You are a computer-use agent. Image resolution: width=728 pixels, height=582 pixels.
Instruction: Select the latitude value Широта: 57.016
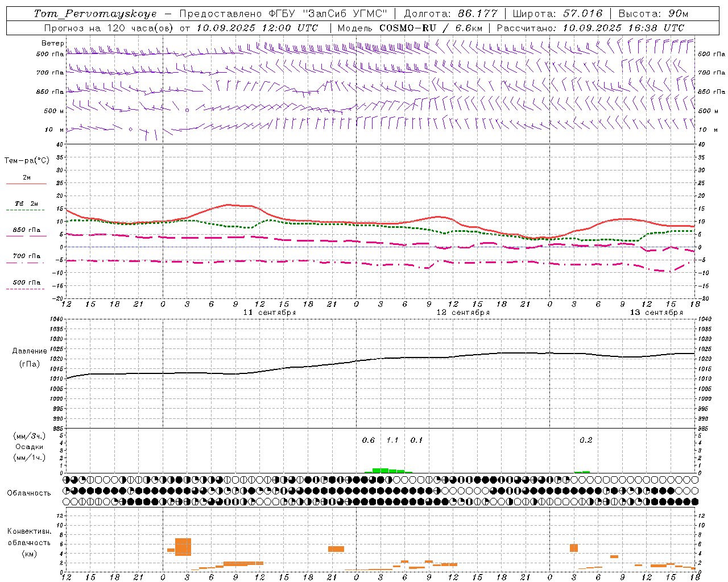click(x=557, y=14)
